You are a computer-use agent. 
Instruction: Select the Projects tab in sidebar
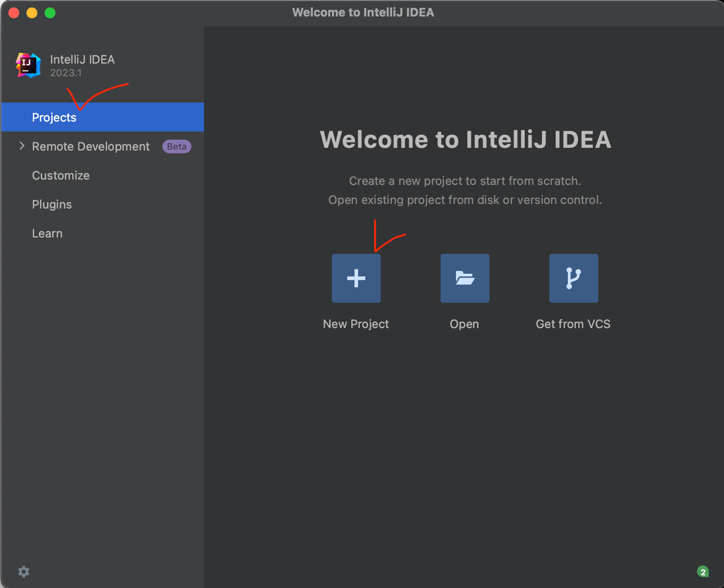click(x=54, y=117)
